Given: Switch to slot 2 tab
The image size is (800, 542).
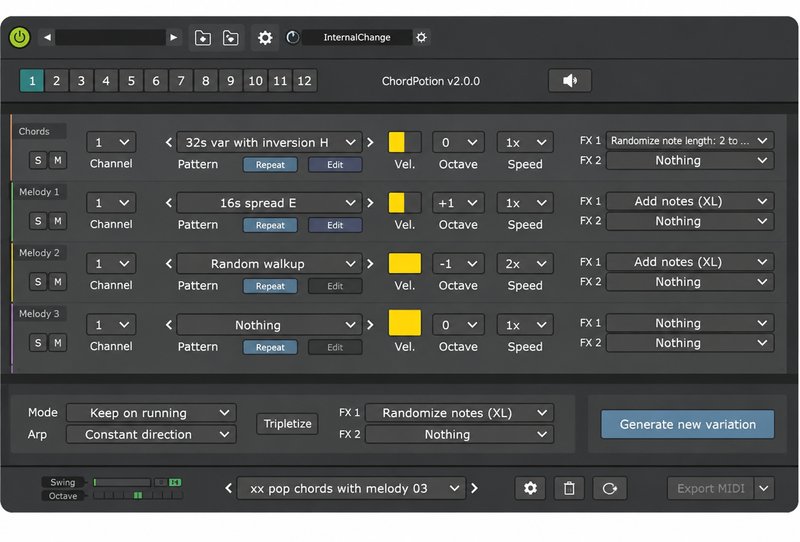Looking at the screenshot, I should click(x=56, y=81).
